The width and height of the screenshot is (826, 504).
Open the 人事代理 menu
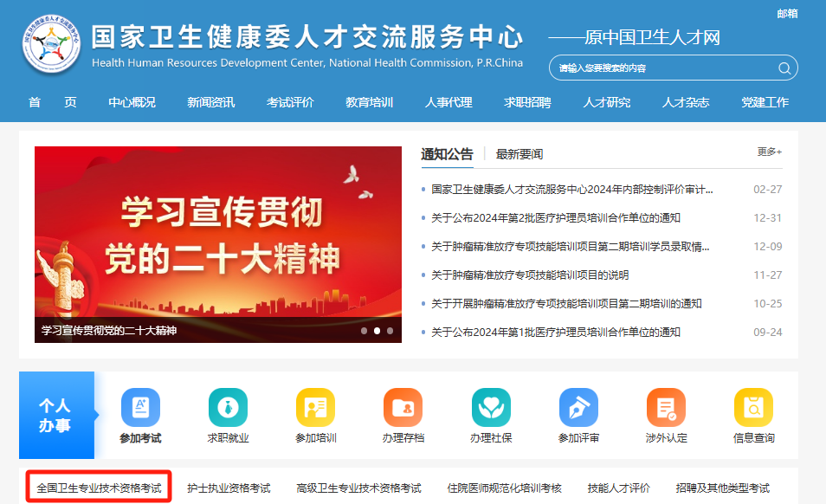coord(448,102)
